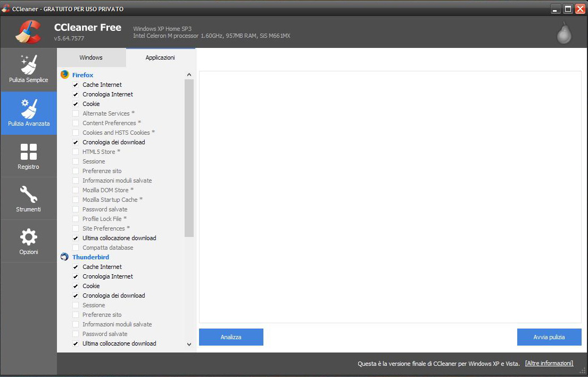
Task: Enable Mozilla DOM Store option
Action: [x=76, y=190]
